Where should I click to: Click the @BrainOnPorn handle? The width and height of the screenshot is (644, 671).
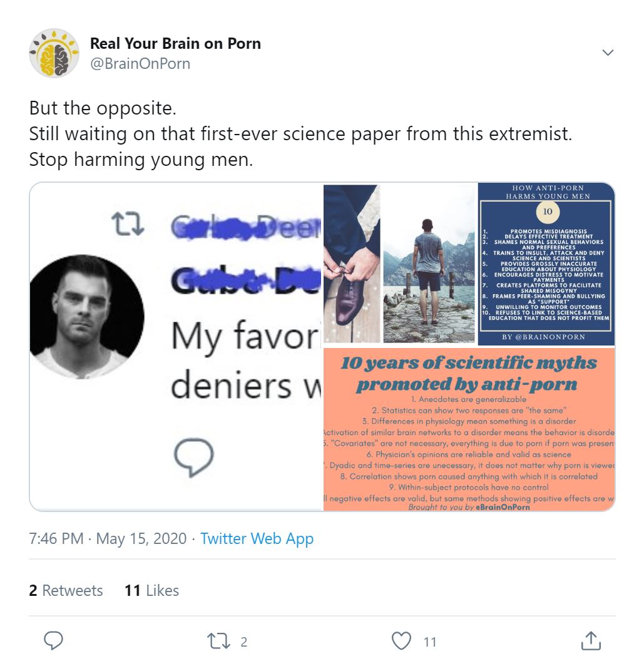pyautogui.click(x=140, y=64)
